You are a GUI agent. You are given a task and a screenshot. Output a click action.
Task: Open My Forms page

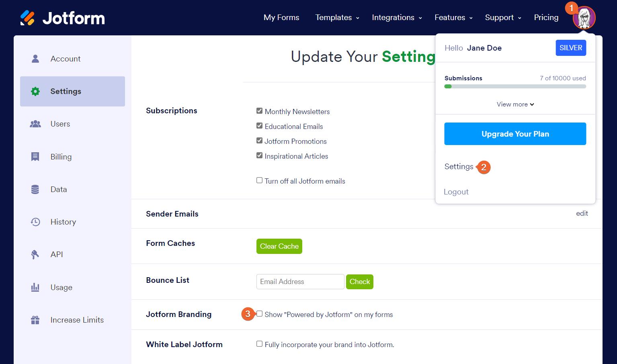click(281, 17)
